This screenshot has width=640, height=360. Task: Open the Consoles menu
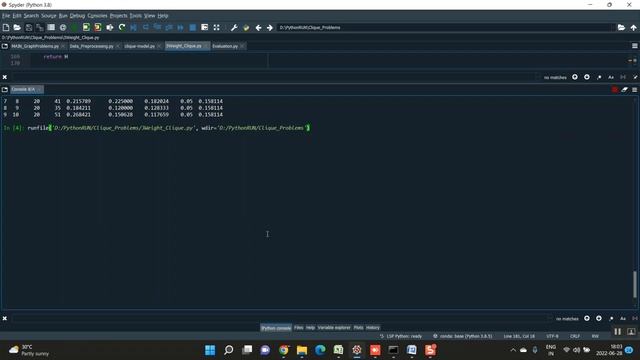pos(97,16)
